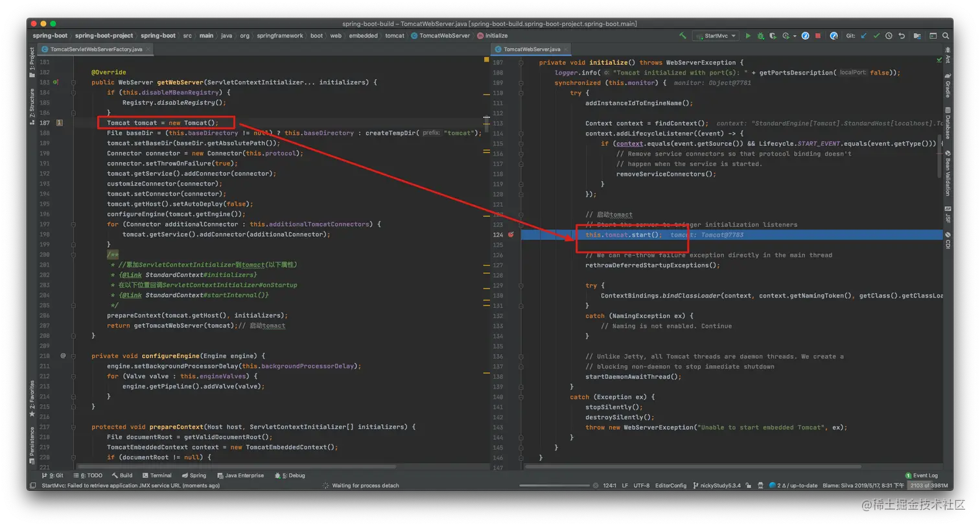Run with Coverage icon in toolbar

pyautogui.click(x=773, y=36)
